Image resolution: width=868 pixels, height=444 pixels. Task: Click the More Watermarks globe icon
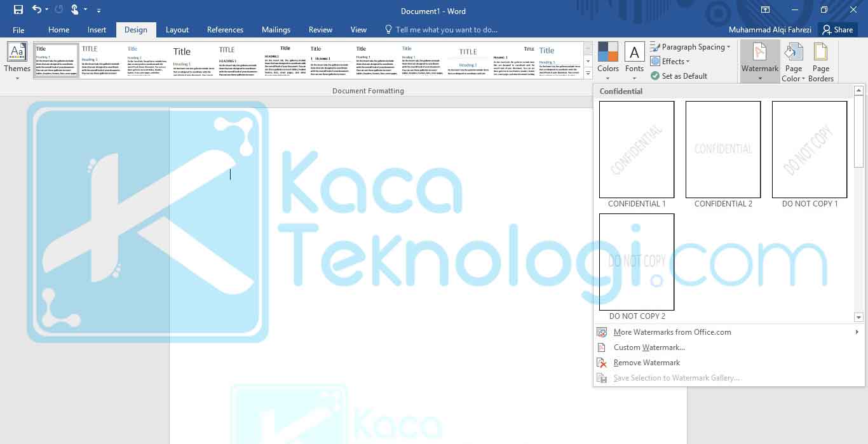[x=602, y=332]
